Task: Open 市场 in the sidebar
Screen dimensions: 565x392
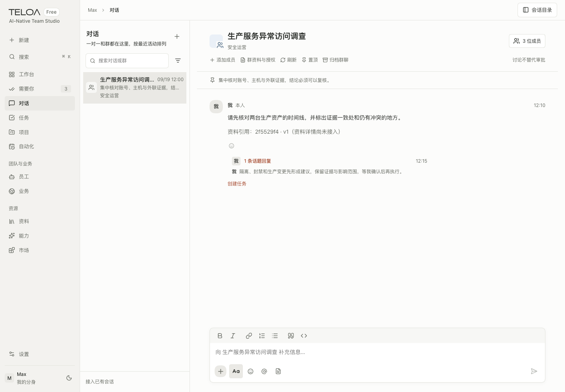Action: pos(40,250)
